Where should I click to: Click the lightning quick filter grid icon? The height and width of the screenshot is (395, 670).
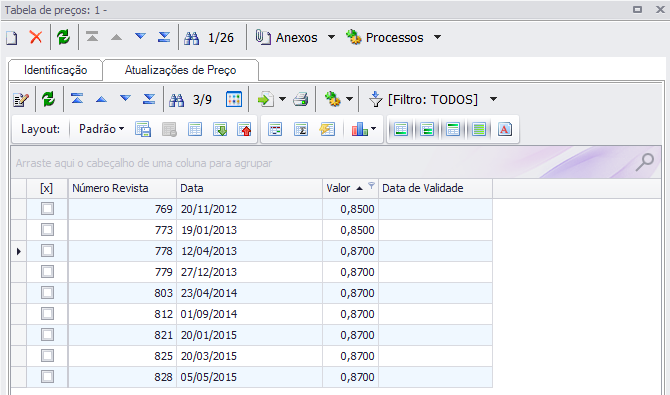[327, 129]
